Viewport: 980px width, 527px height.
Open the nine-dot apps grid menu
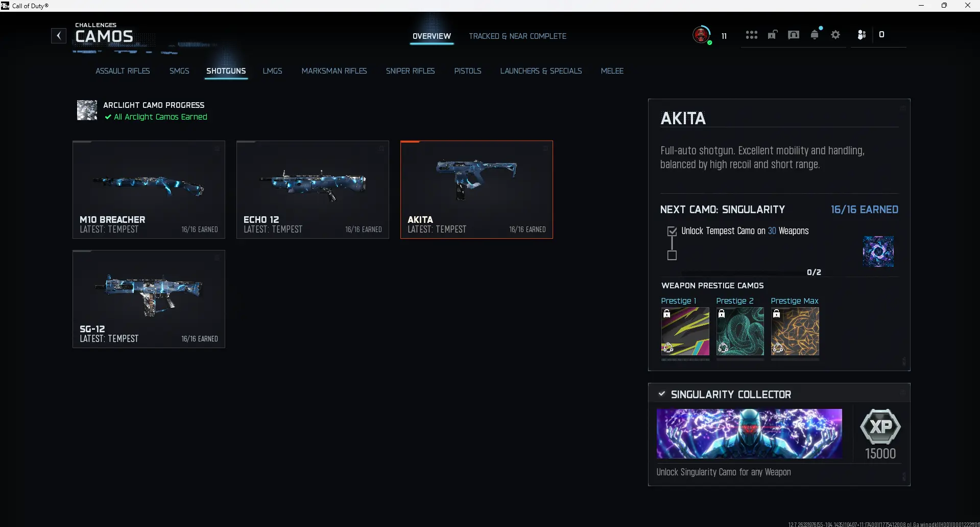[x=751, y=35]
